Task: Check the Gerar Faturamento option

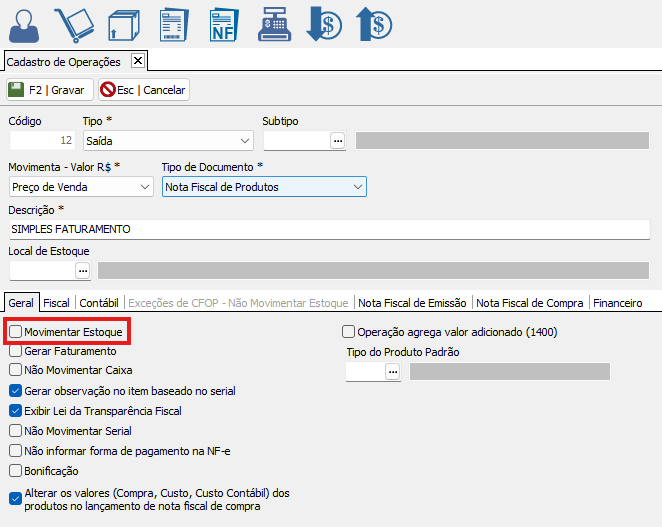Action: click(x=16, y=351)
